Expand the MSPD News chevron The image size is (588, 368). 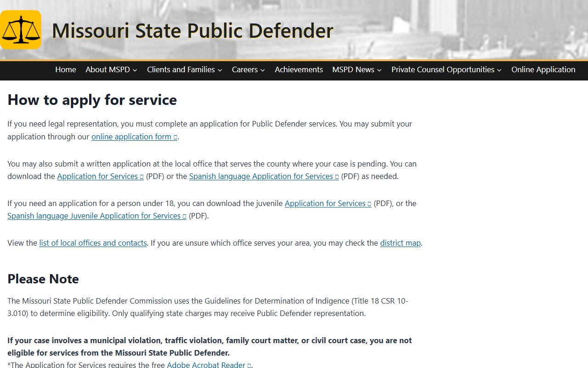(379, 70)
